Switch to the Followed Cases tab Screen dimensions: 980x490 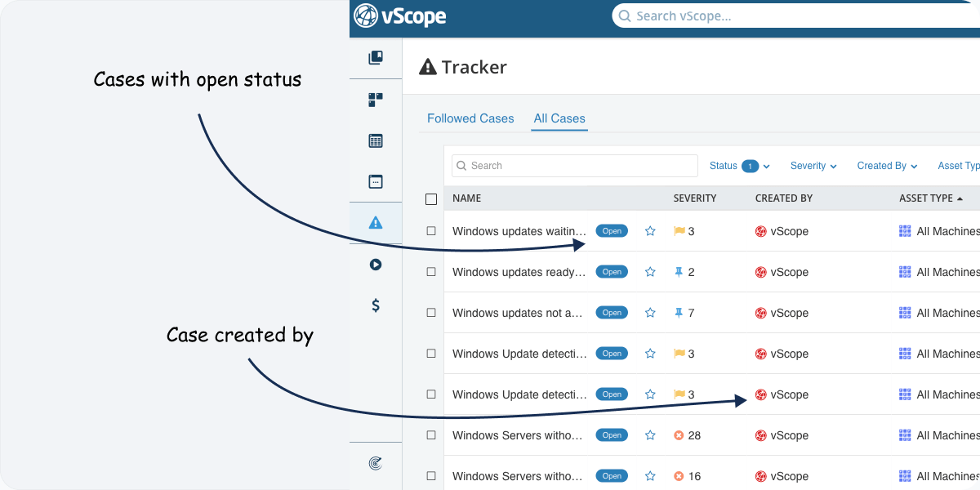tap(470, 118)
